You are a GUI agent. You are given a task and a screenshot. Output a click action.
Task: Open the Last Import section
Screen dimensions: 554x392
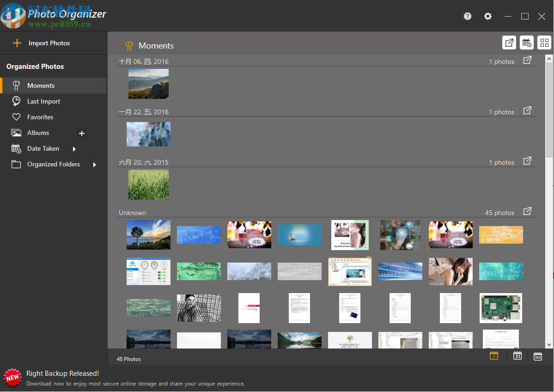click(44, 101)
